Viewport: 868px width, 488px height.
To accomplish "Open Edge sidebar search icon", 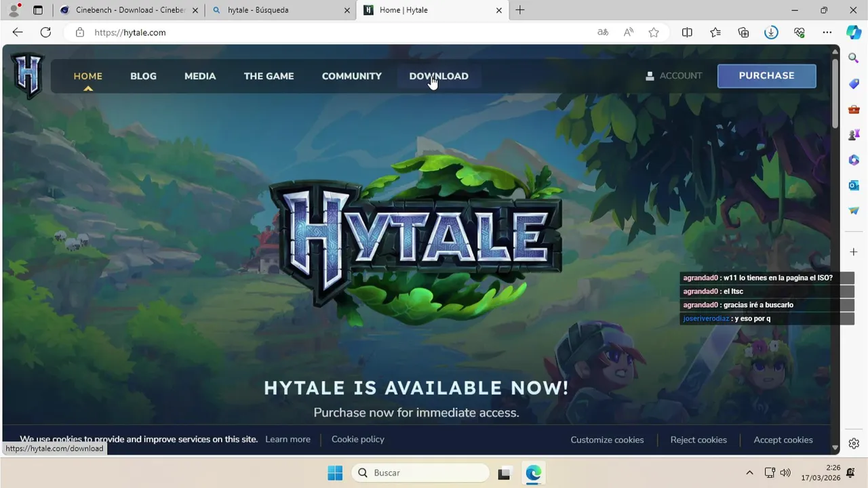I will [854, 58].
